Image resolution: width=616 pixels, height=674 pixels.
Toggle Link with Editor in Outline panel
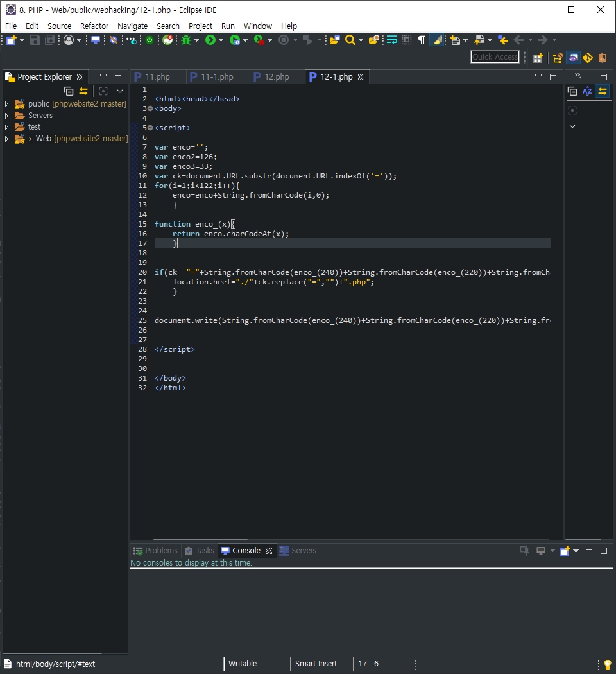click(x=603, y=91)
